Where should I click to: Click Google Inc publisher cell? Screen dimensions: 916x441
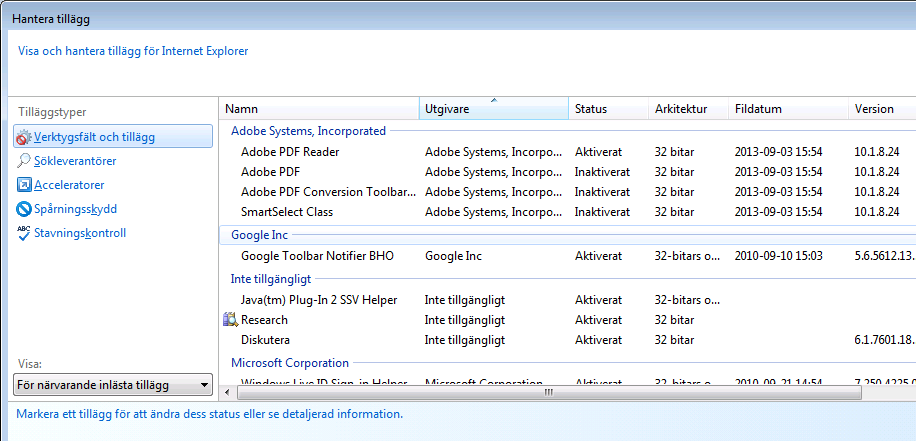[453, 256]
